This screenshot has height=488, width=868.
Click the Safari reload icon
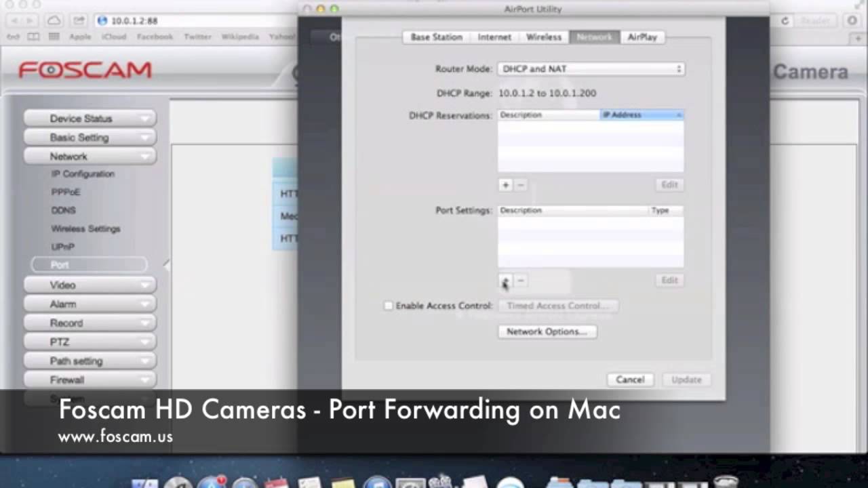(785, 21)
